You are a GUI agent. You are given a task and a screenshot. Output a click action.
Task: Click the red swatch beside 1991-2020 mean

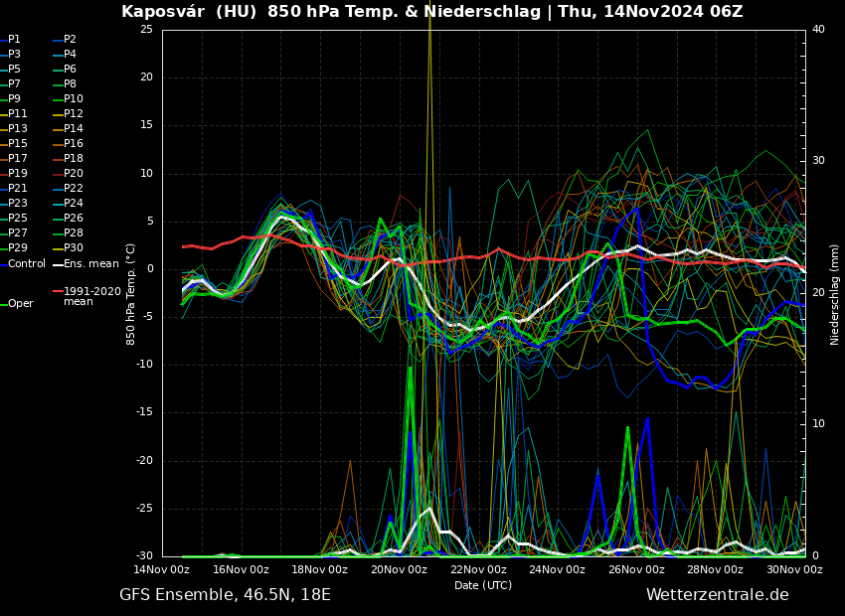[x=58, y=292]
